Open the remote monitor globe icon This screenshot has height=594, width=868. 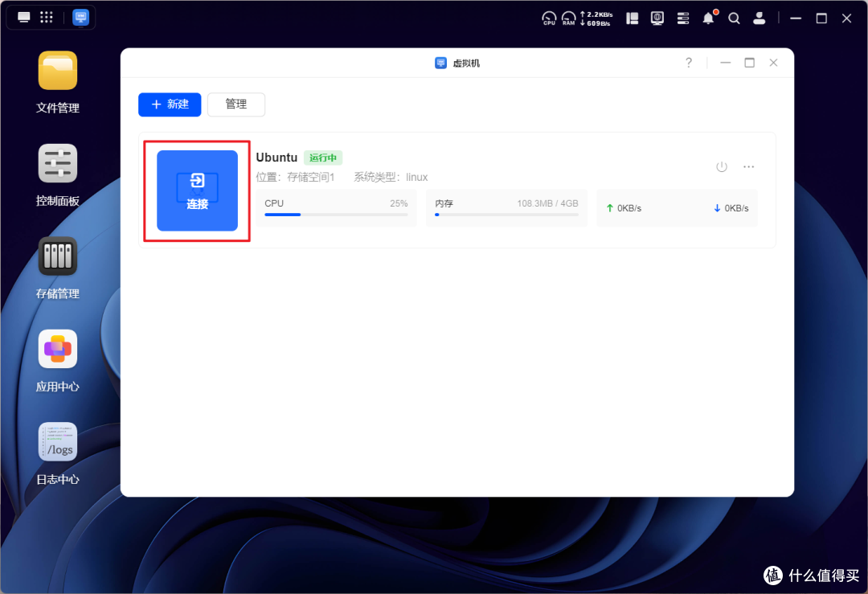(x=657, y=18)
